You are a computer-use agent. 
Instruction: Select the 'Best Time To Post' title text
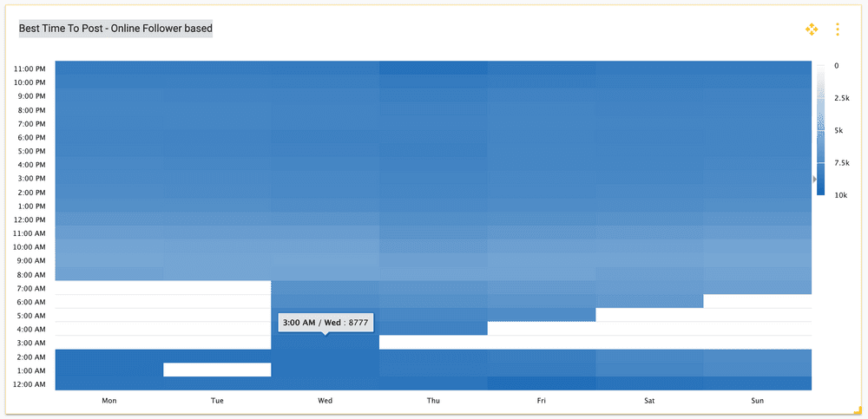[115, 29]
